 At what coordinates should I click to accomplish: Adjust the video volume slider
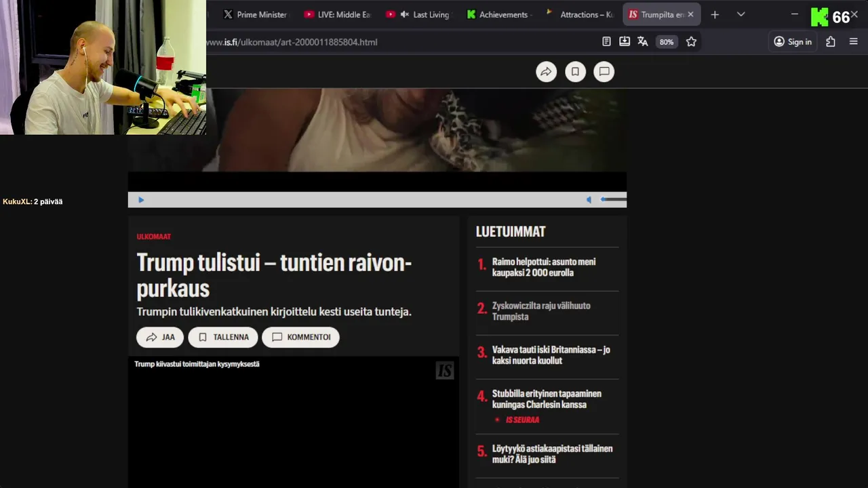613,199
